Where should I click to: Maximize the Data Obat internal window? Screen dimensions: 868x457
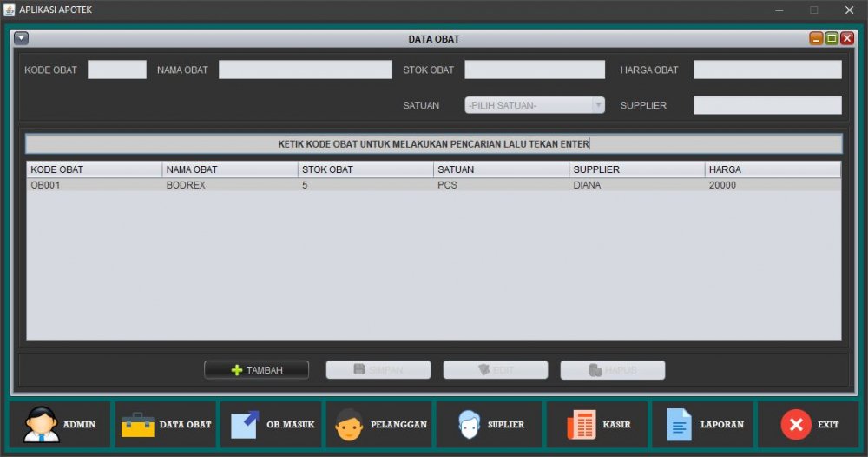[x=832, y=38]
